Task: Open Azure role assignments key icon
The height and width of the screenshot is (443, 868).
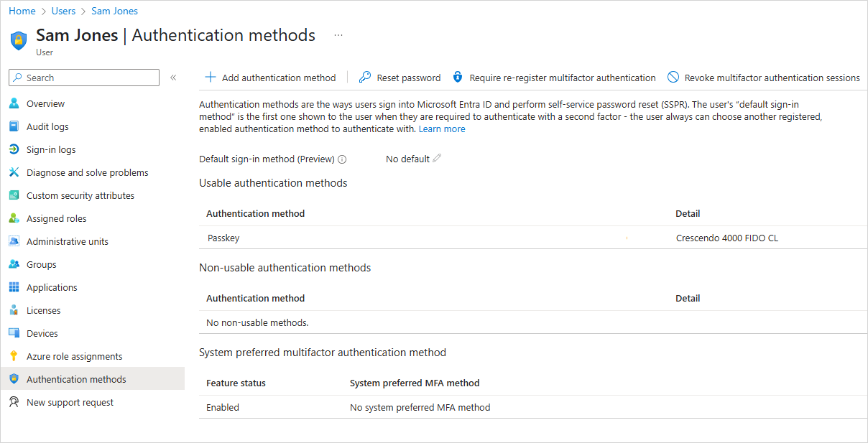Action: point(14,357)
